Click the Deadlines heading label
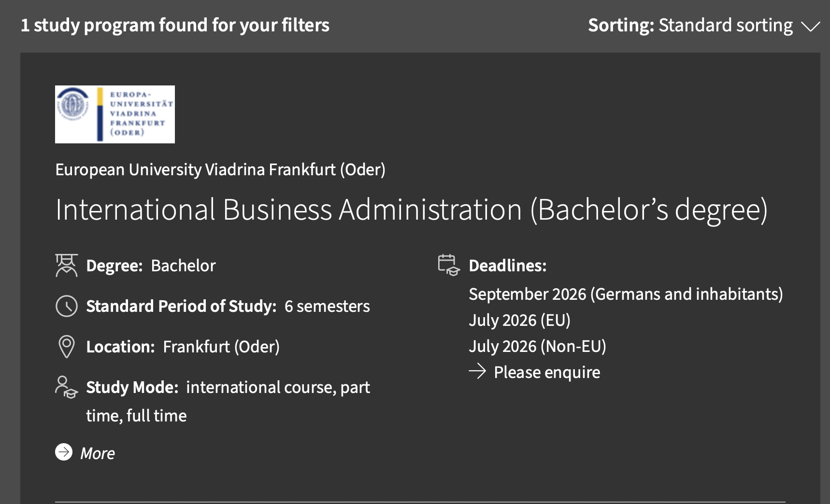The height and width of the screenshot is (504, 830). tap(507, 266)
